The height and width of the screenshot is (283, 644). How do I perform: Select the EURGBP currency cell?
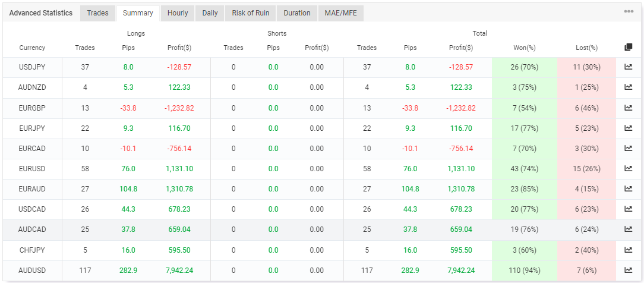tap(32, 108)
